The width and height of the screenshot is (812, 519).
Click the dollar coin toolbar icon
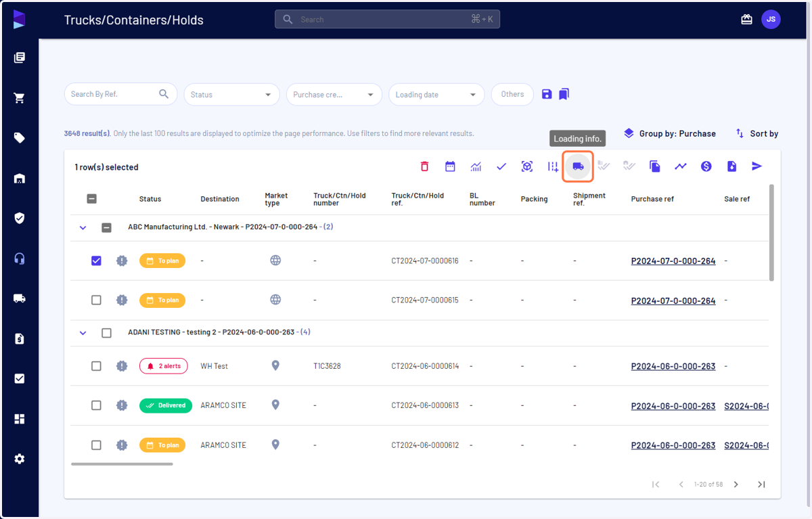[706, 166]
